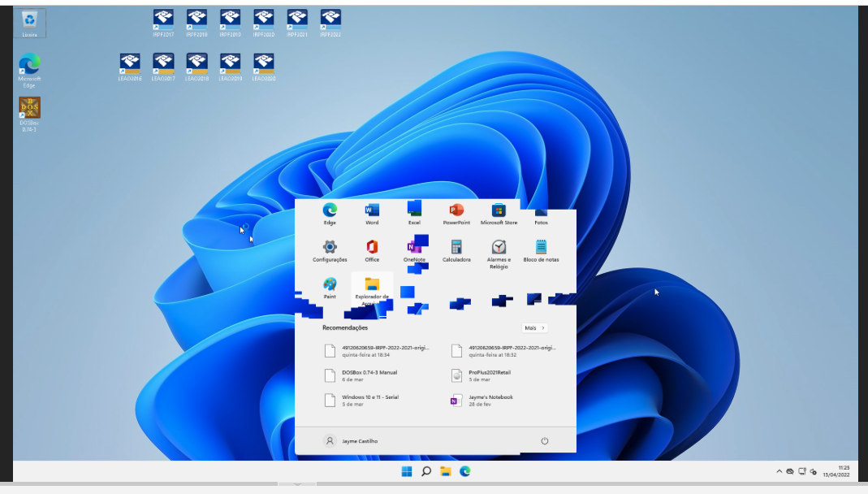This screenshot has height=494, width=868.
Task: Open DOSBox 0.74-3 Manual recommended file
Action: [x=369, y=375]
